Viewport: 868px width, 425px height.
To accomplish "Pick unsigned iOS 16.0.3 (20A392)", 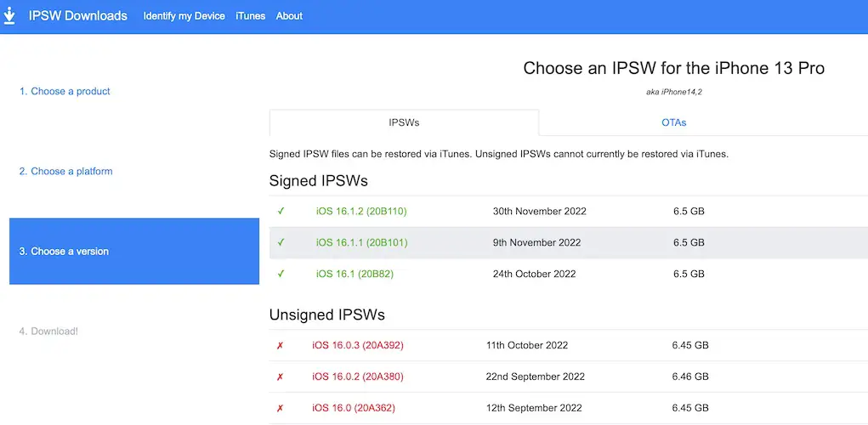I will tap(360, 346).
